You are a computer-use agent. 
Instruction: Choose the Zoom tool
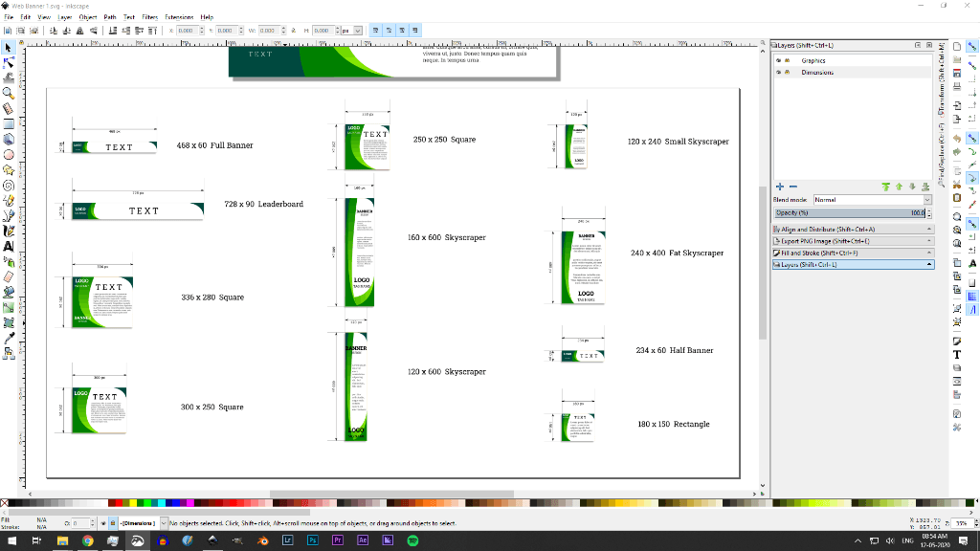tap(7, 91)
